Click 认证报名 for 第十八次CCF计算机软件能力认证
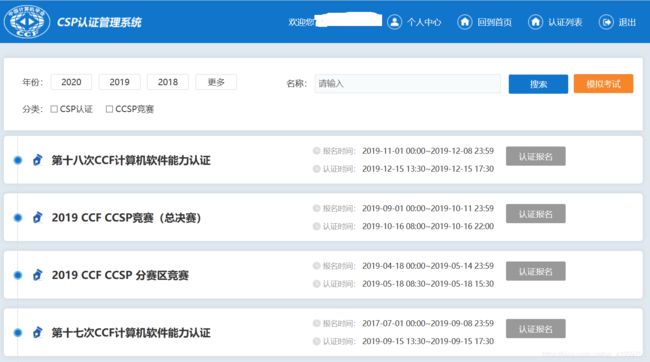This screenshot has height=362, width=650. pyautogui.click(x=536, y=156)
